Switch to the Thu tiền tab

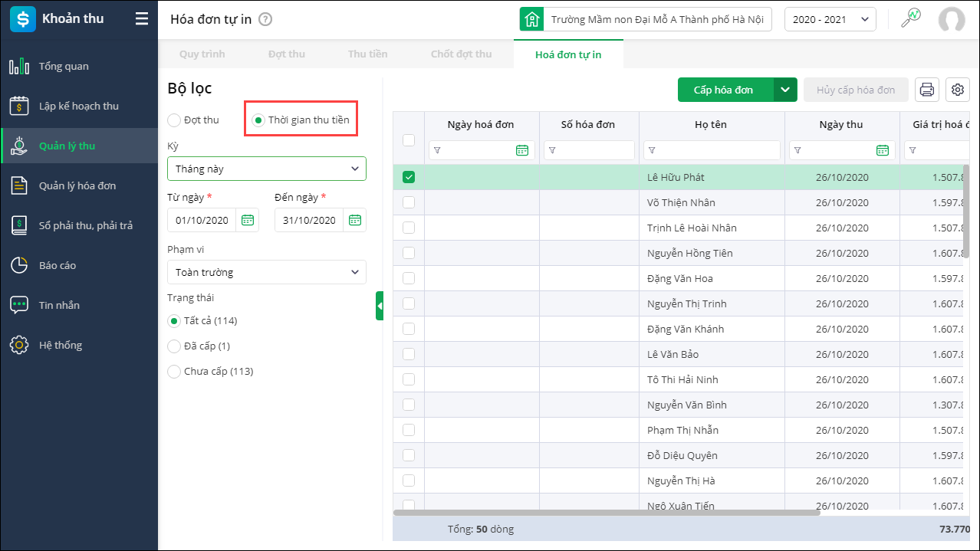pos(367,54)
